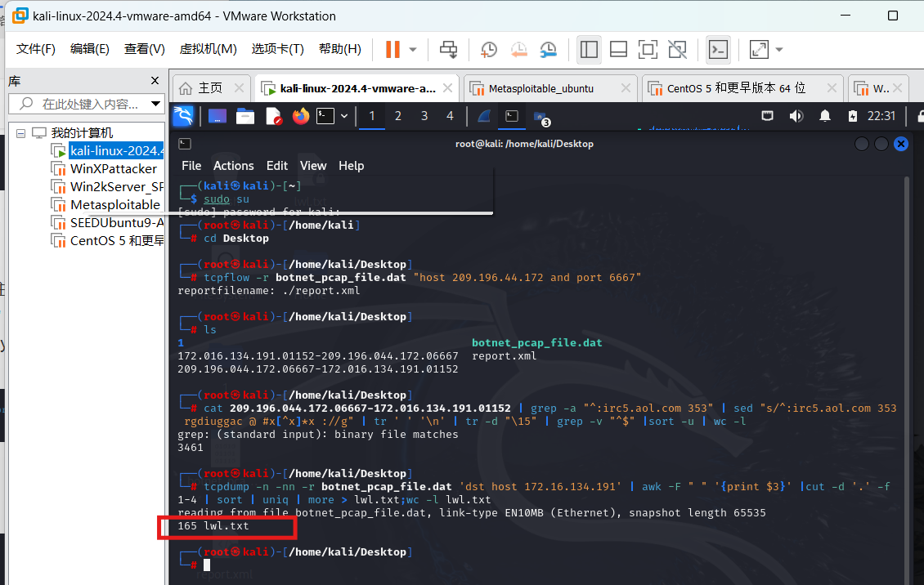This screenshot has width=924, height=585.
Task: Switch to Kali workspace 3
Action: 424,116
